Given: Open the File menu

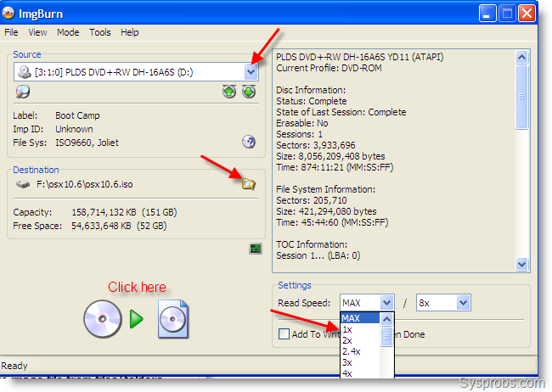Looking at the screenshot, I should click(x=11, y=32).
